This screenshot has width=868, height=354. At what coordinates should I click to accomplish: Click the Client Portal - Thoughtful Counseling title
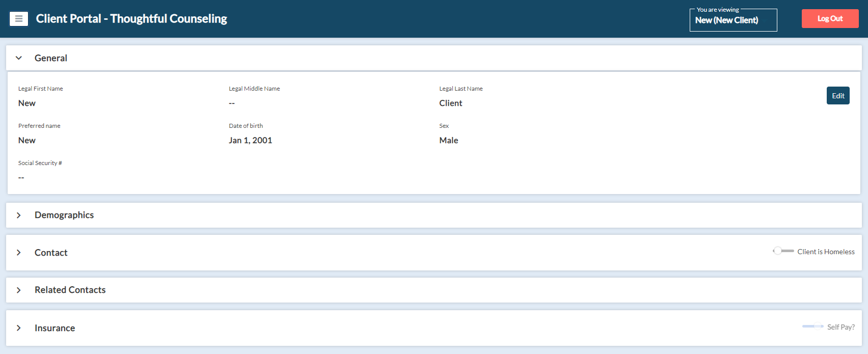coord(131,19)
